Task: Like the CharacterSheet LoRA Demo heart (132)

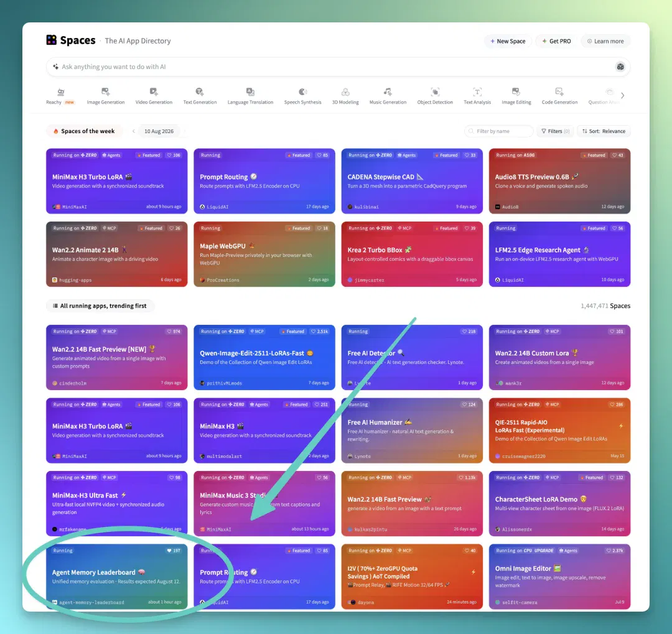Action: pyautogui.click(x=616, y=478)
